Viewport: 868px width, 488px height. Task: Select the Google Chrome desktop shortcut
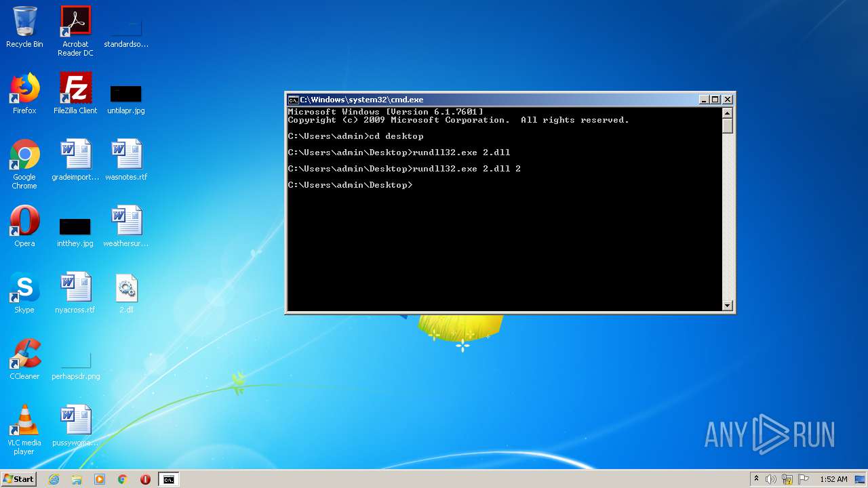24,164
